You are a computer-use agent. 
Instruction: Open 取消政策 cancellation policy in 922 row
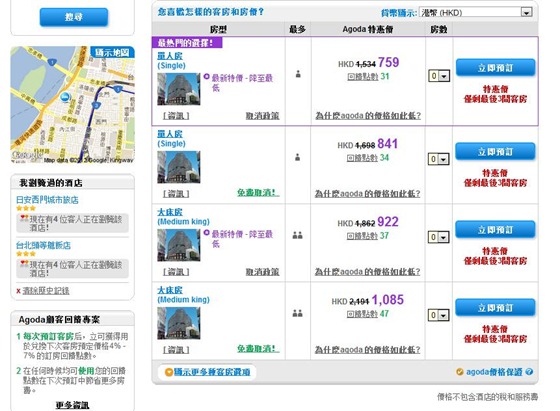point(262,272)
